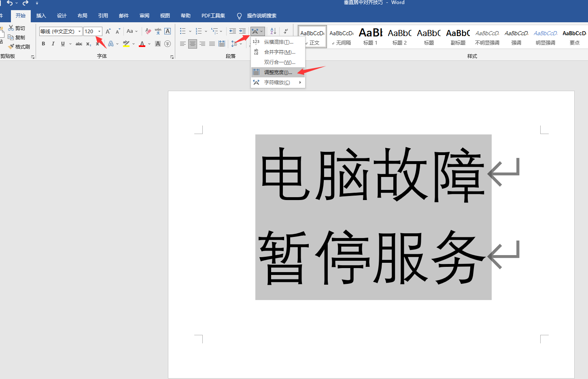This screenshot has height=379, width=588.
Task: Increase font size with the grow-font A icon
Action: 108,31
